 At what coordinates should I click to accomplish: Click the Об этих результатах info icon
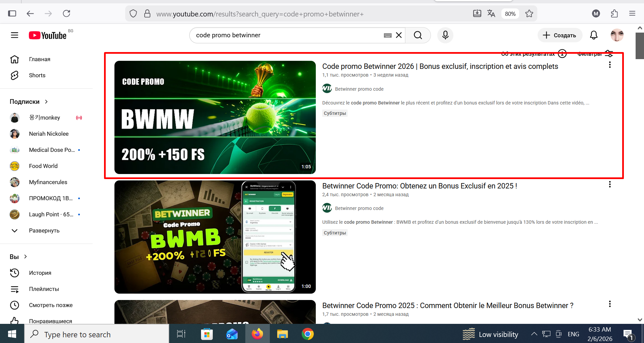pyautogui.click(x=562, y=54)
